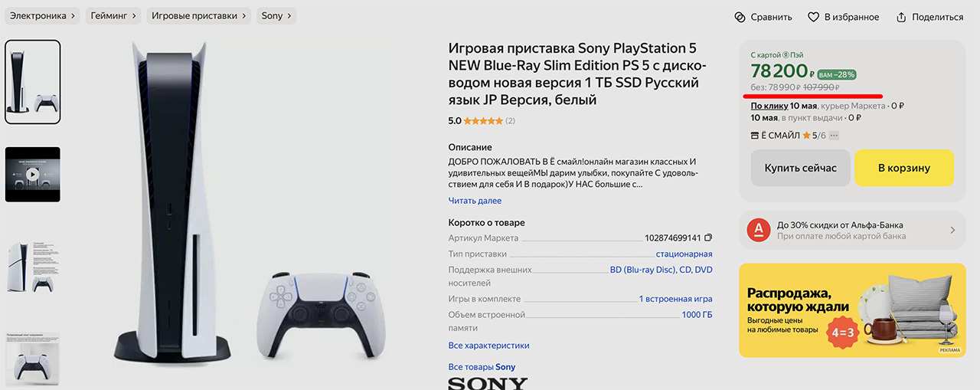Play the product video thumbnail
The height and width of the screenshot is (390, 980).
pos(32,174)
